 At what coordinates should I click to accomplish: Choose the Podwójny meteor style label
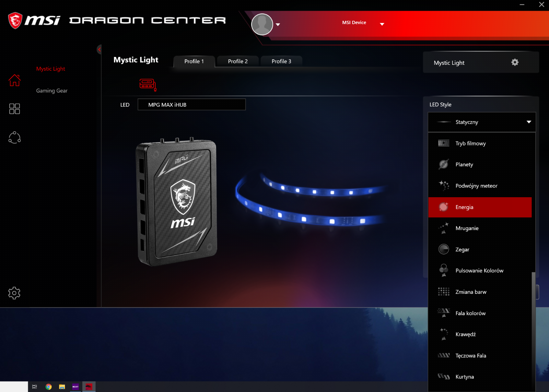coord(477,186)
